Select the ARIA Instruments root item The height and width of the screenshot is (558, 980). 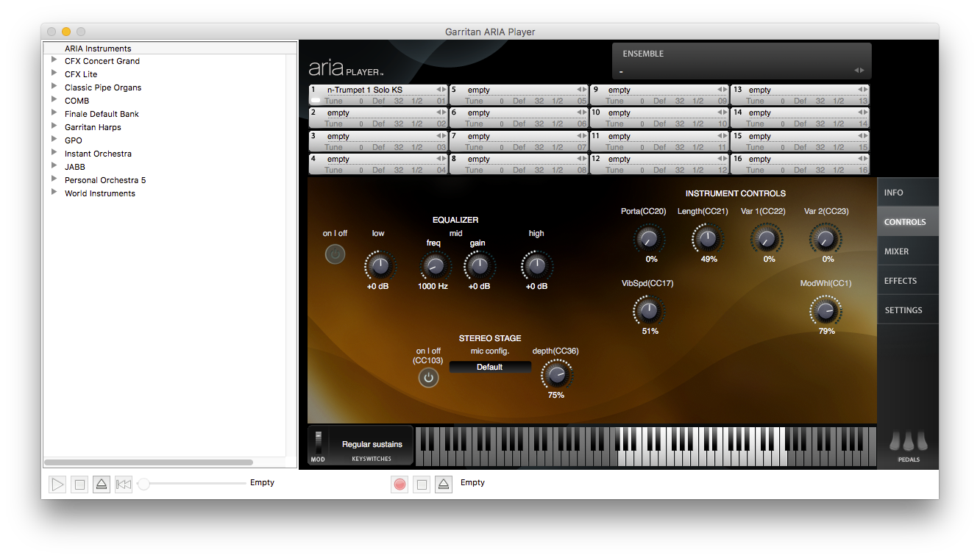pyautogui.click(x=98, y=49)
